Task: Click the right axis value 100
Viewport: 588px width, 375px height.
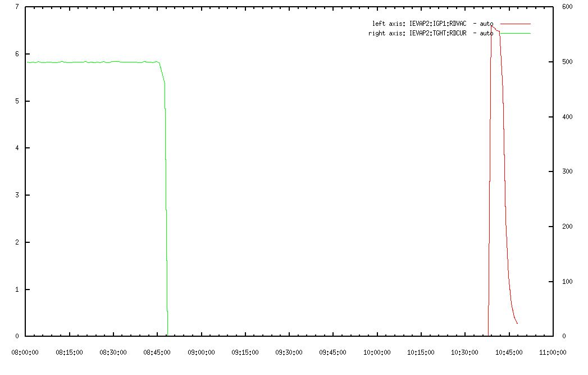Action: (x=567, y=282)
